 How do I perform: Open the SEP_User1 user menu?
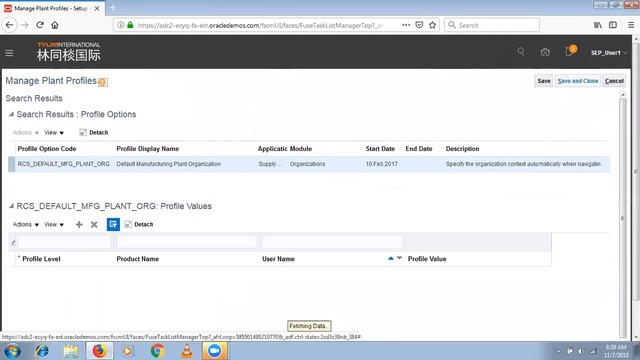pos(609,53)
